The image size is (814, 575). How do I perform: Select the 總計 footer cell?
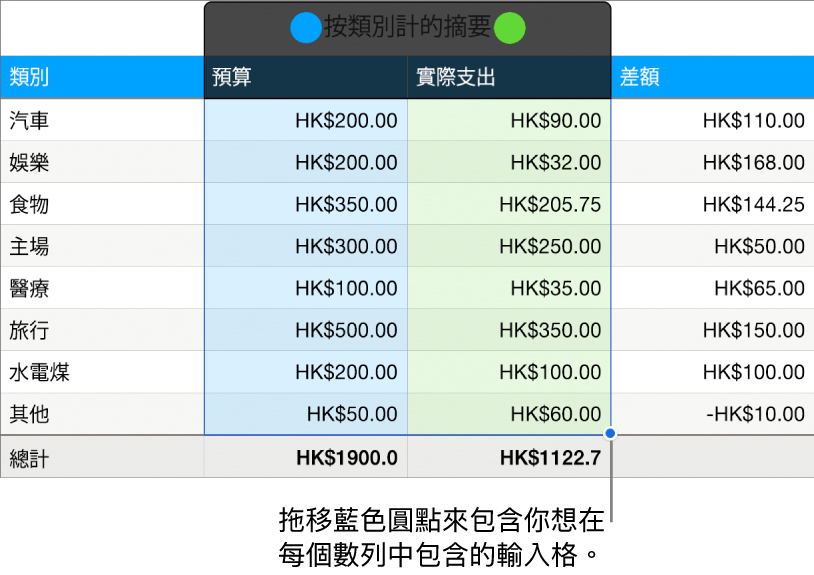pyautogui.click(x=102, y=457)
